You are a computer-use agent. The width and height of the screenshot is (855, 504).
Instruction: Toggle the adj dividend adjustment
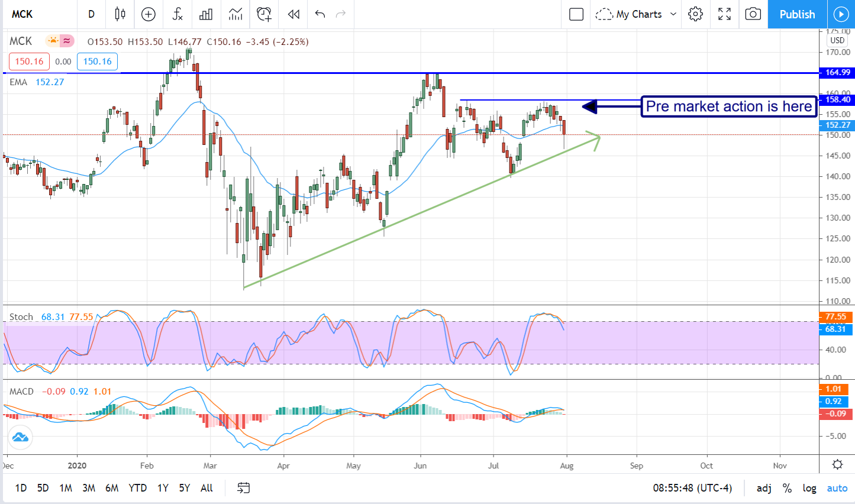pos(764,488)
